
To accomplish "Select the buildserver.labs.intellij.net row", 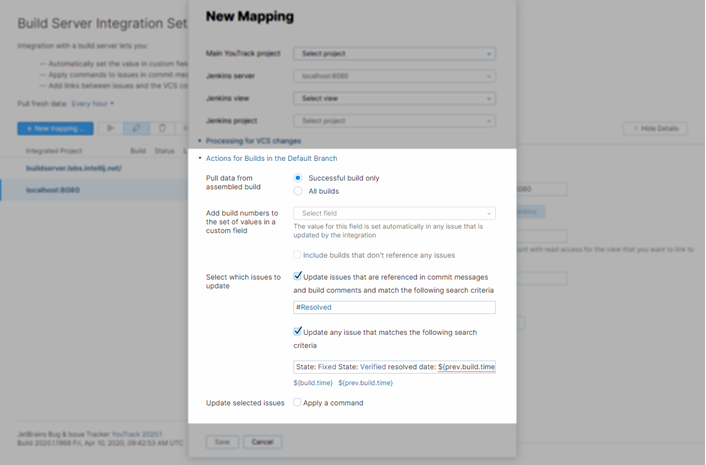I will click(94, 168).
